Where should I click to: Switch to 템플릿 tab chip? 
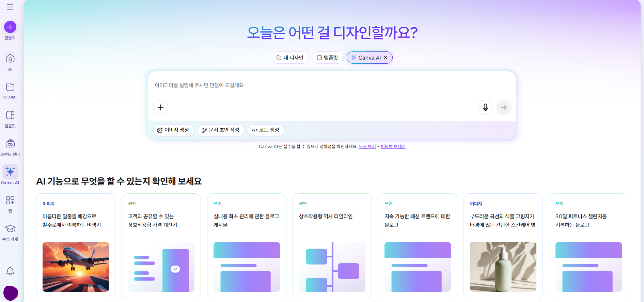tap(328, 58)
